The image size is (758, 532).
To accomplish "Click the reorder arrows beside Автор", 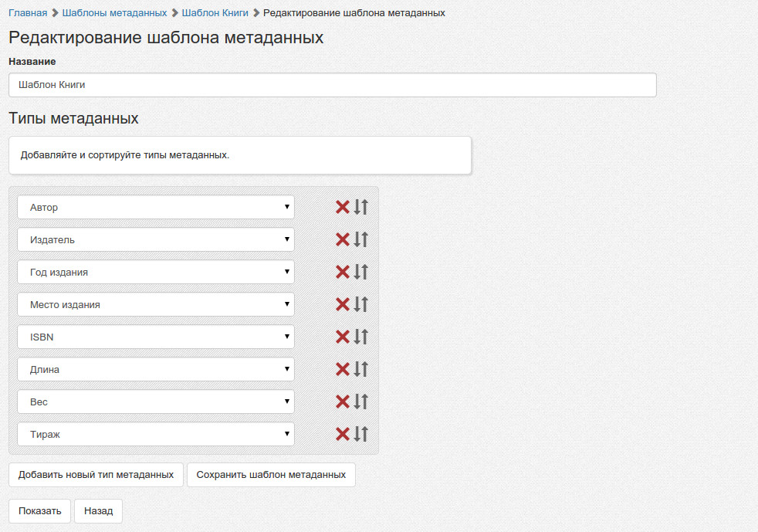I will [x=361, y=207].
